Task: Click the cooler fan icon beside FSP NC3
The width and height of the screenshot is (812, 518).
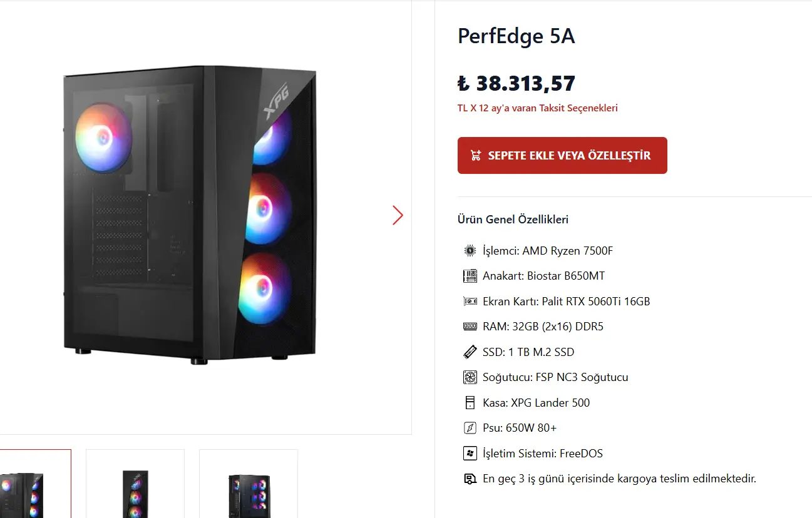Action: 470,377
